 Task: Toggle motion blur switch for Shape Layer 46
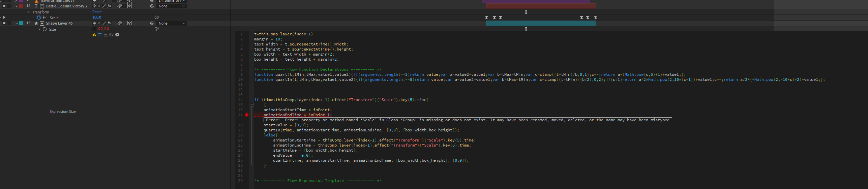point(119,23)
